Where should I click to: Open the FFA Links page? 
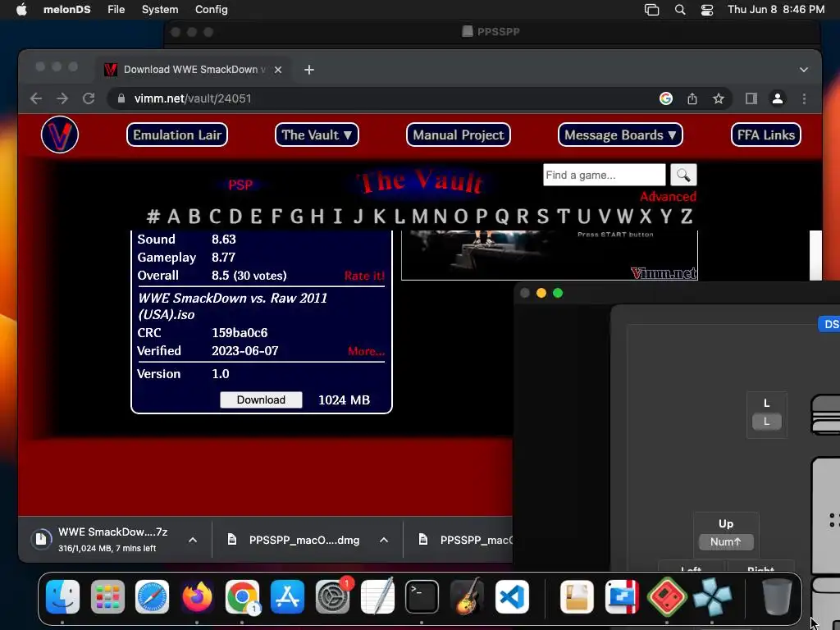pos(765,135)
